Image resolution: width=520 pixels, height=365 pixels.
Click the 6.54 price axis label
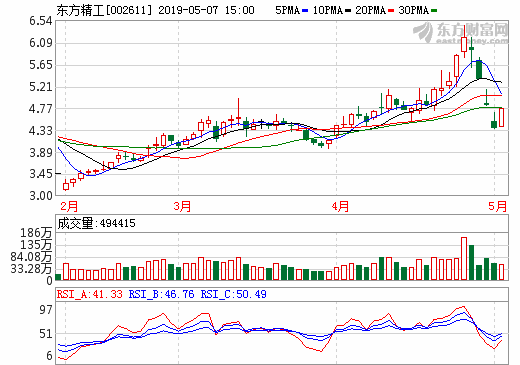(x=41, y=21)
